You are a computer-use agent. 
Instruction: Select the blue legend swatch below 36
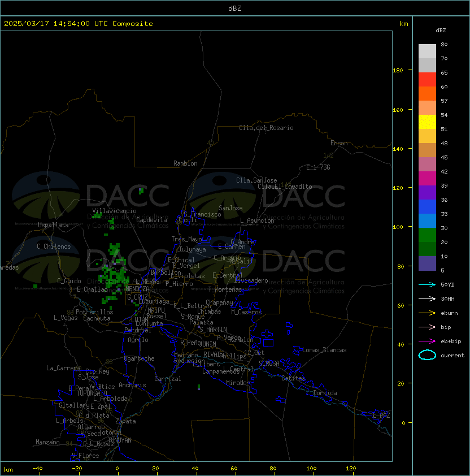click(427, 207)
